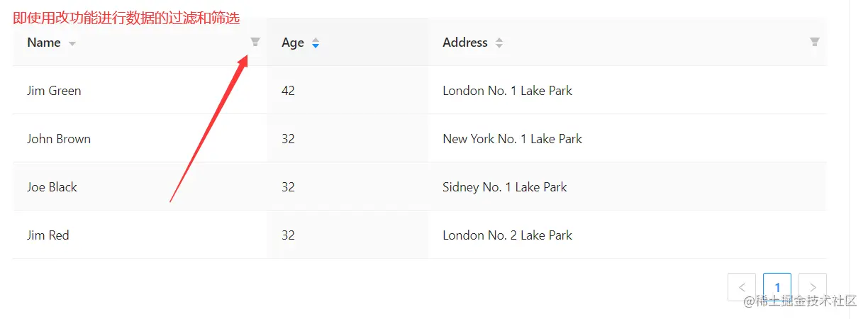
Task: Select page 1 in pagination
Action: point(777,287)
